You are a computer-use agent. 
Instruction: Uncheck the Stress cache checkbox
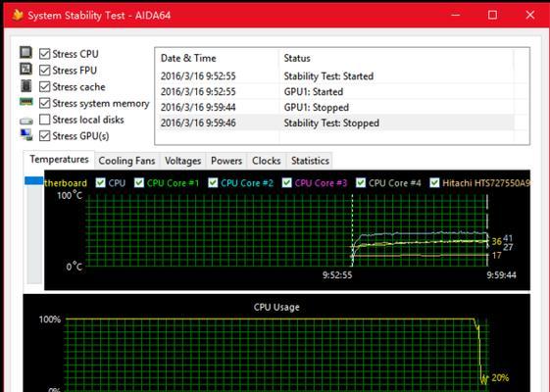(44, 86)
